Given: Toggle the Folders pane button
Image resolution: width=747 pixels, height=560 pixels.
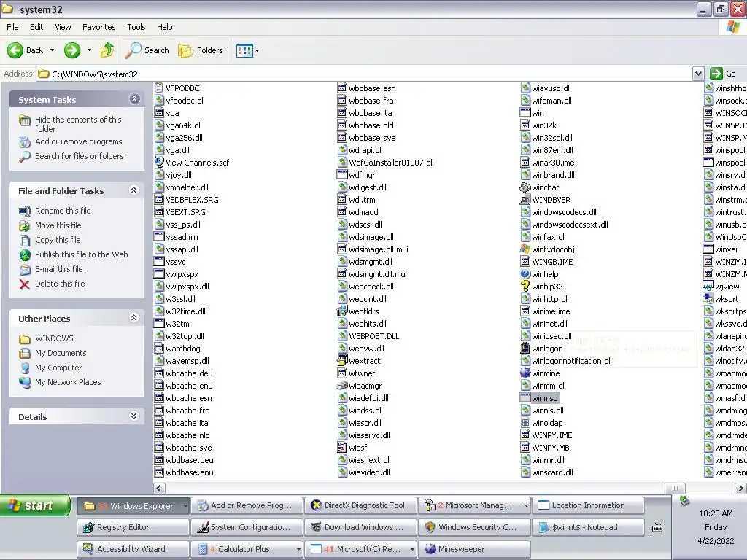Looking at the screenshot, I should click(x=200, y=50).
